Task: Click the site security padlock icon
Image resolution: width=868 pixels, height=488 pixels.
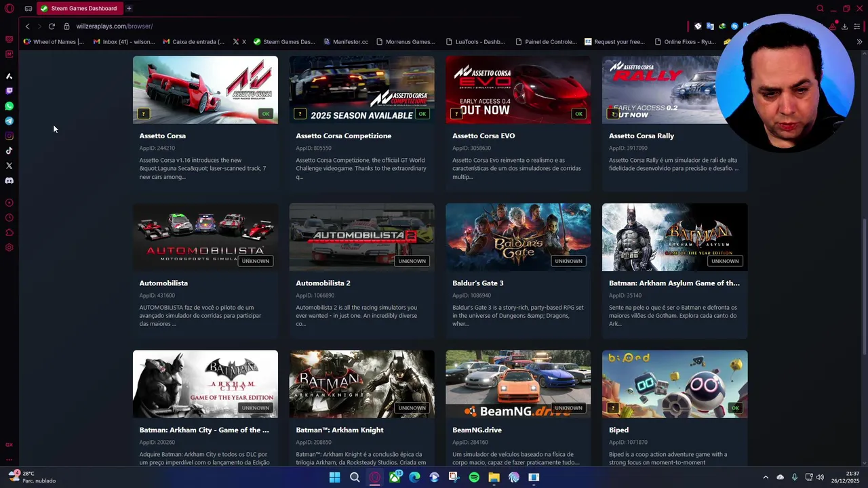Action: click(66, 26)
